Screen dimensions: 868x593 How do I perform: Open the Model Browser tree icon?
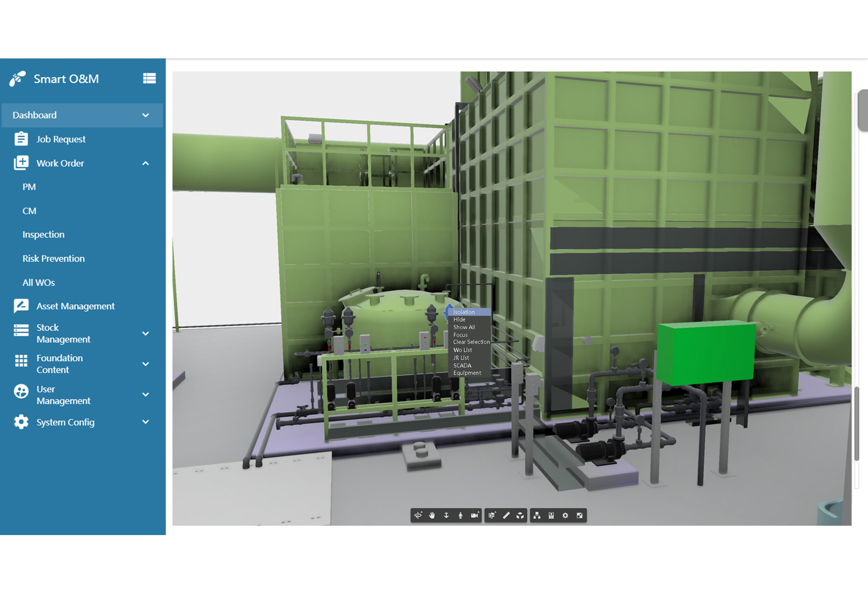(x=537, y=515)
